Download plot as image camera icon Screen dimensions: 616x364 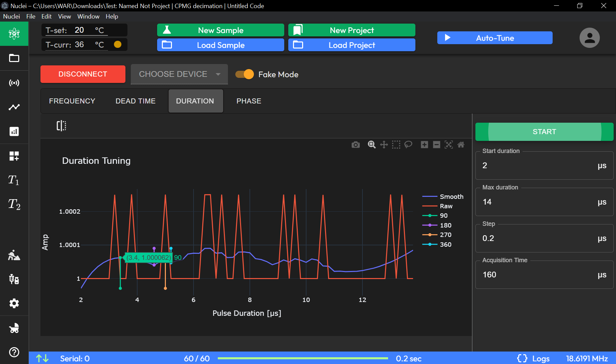pyautogui.click(x=356, y=145)
